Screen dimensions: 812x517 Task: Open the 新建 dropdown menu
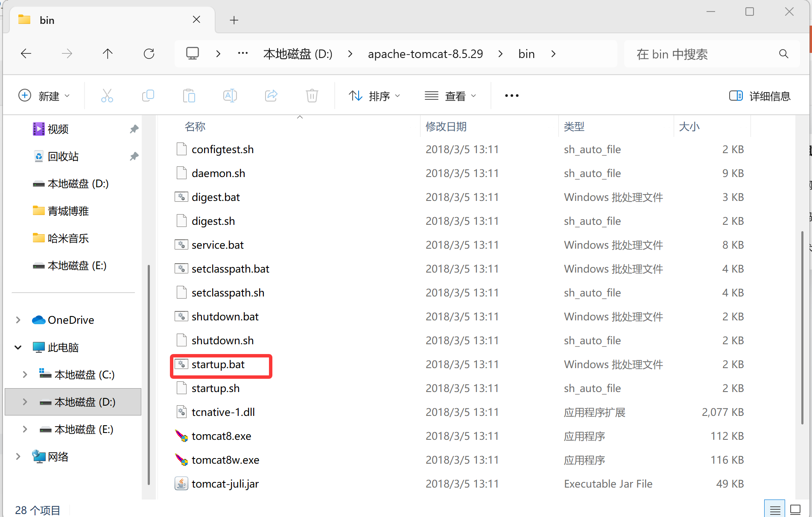tap(44, 96)
